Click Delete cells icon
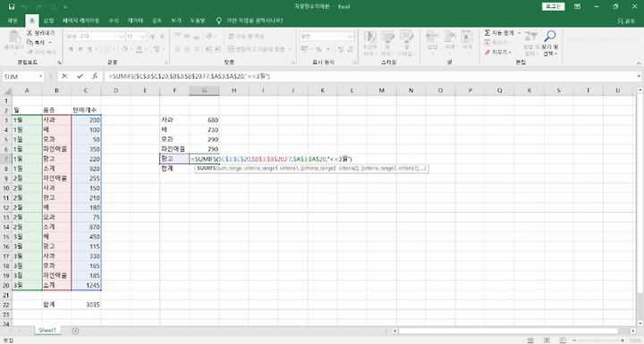Image resolution: width=644 pixels, height=344 pixels. (x=450, y=37)
